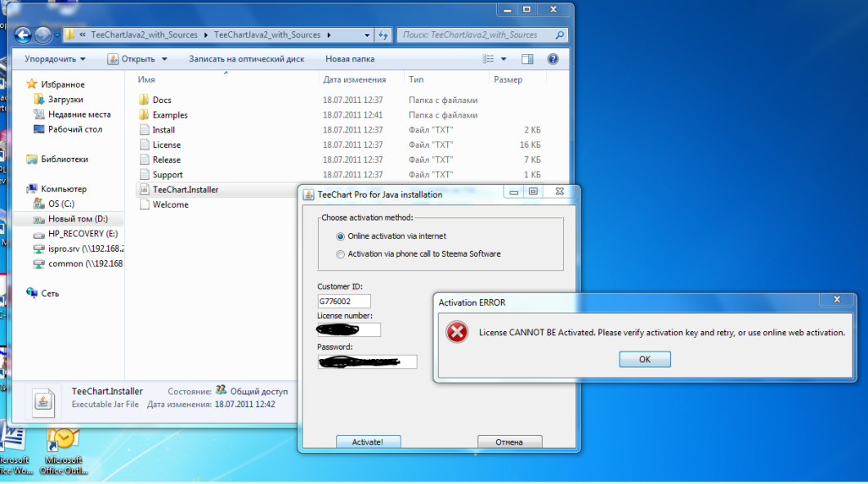Image resolution: width=868 pixels, height=484 pixels.
Task: Select the License text file icon
Action: pyautogui.click(x=144, y=145)
